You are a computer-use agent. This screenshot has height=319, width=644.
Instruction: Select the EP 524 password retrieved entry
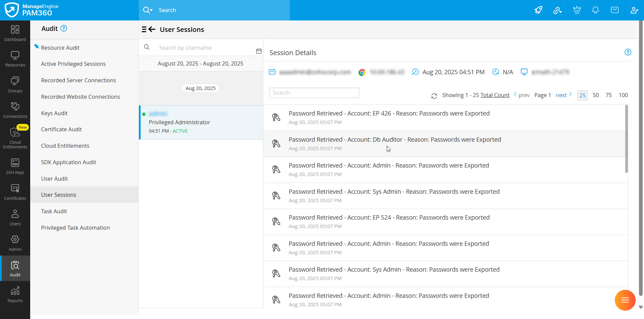click(445, 222)
